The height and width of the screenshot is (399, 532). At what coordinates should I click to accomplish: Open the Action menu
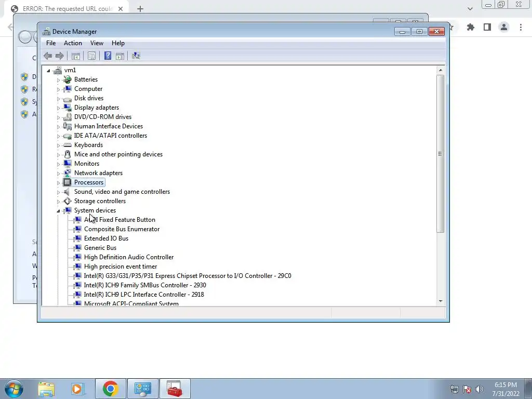[x=73, y=43]
